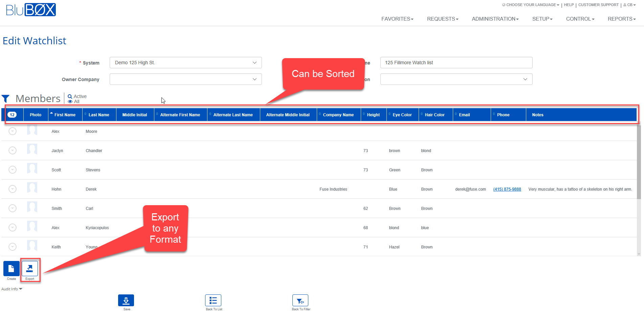Click Jaclyn Chandler's photo placeholder
644x313 pixels.
pos(32,149)
